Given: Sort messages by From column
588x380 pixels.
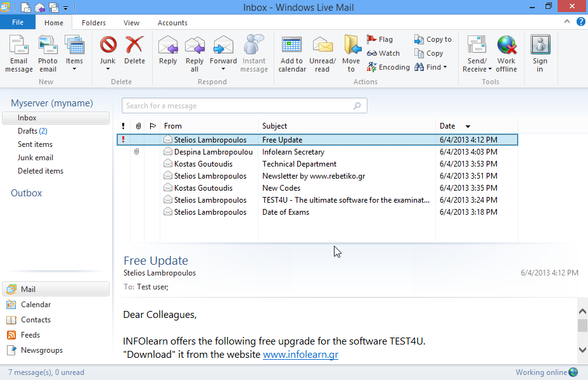Looking at the screenshot, I should point(209,126).
